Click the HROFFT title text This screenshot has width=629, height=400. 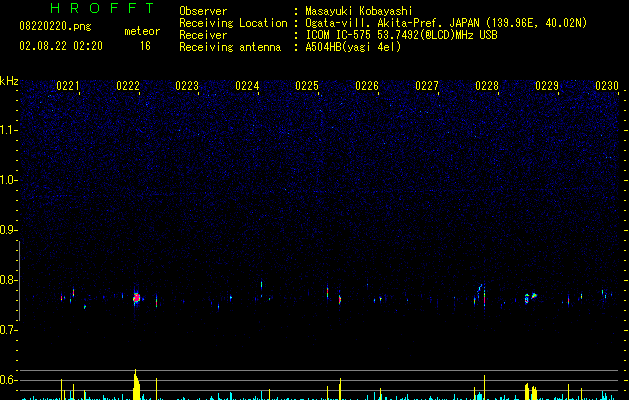[102, 8]
